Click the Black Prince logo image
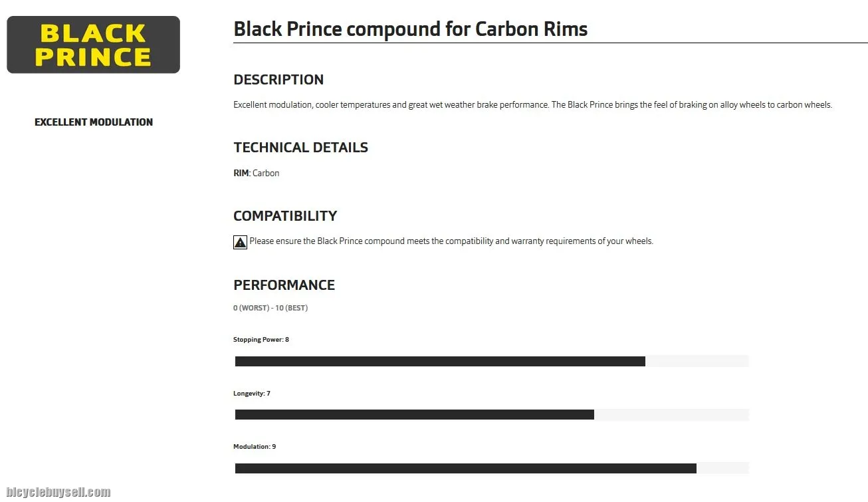Screen dimensions: 868x502 (93, 45)
